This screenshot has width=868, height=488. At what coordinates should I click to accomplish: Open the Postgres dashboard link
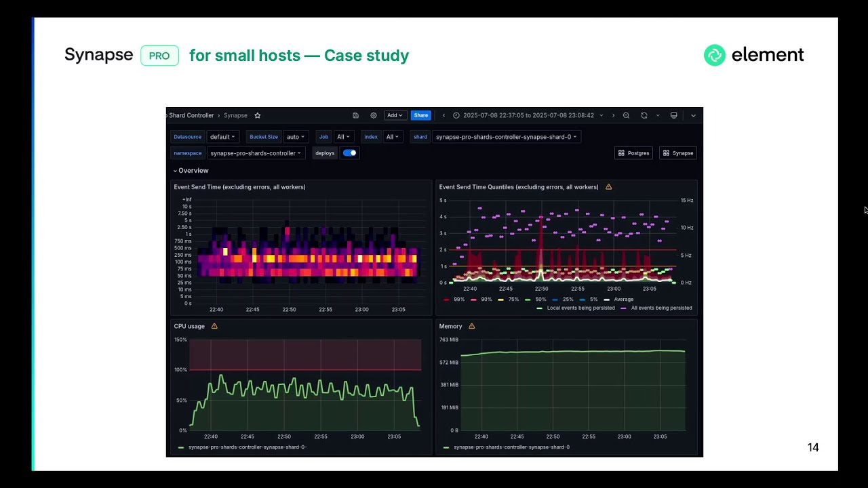click(x=633, y=153)
